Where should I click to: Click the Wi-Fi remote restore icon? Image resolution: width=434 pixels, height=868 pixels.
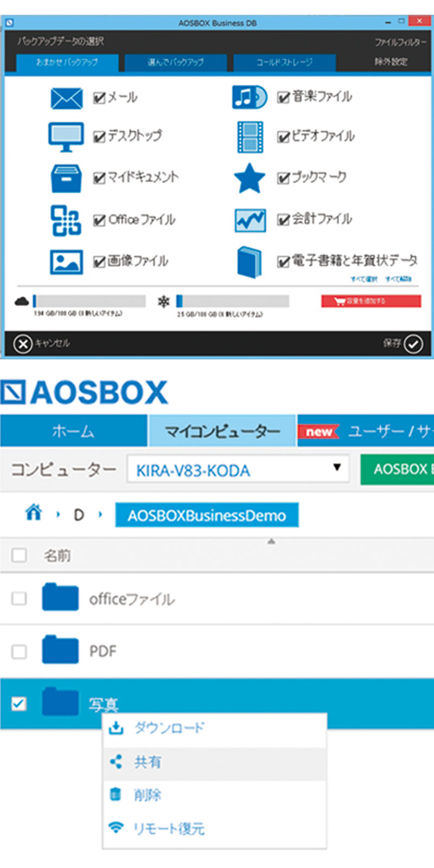click(116, 828)
